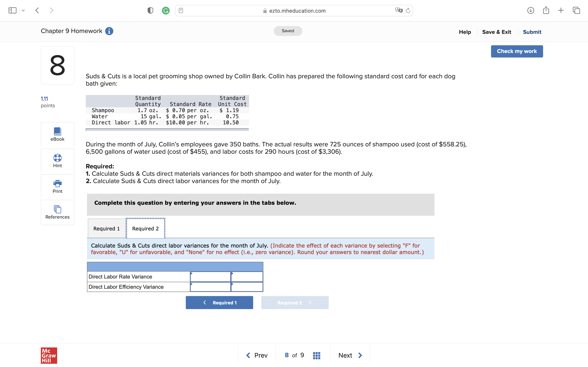Open the question grid navigator
The height and width of the screenshot is (367, 588).
316,355
